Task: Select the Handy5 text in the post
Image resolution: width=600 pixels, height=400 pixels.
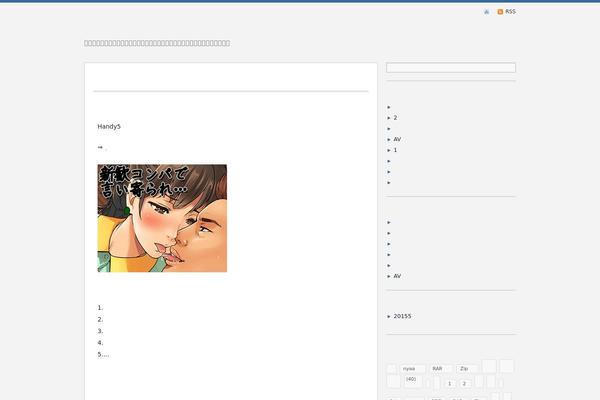Action: [109, 126]
